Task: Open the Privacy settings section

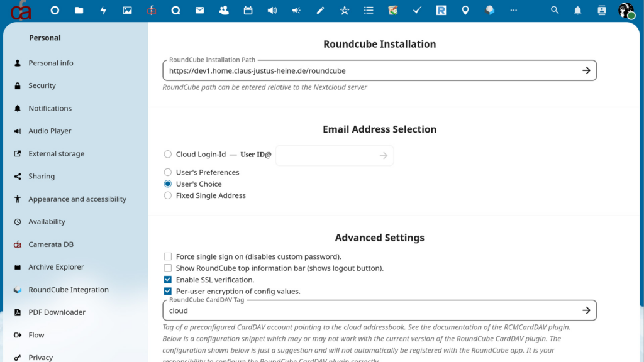Action: 40,357
